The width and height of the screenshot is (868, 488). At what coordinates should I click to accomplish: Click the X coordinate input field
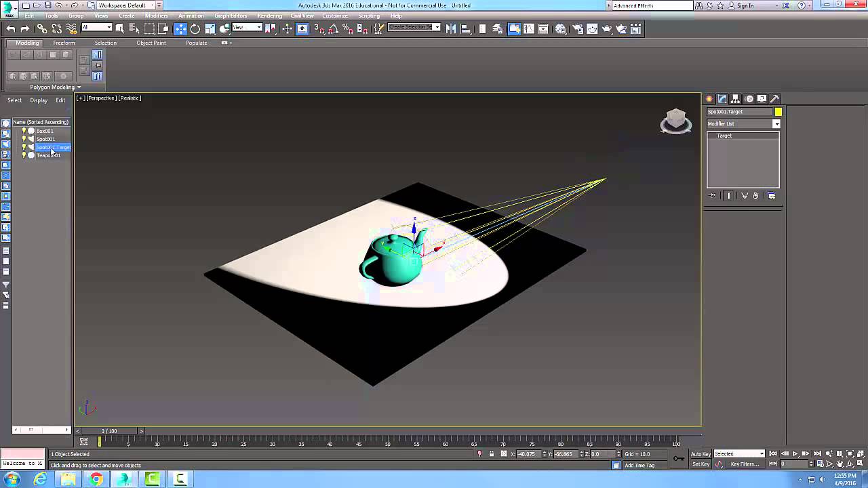(529, 454)
